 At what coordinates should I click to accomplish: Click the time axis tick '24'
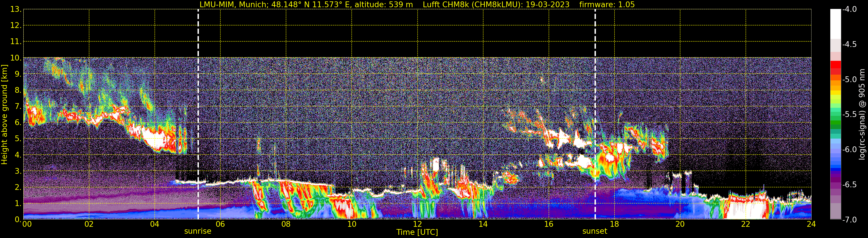point(811,224)
